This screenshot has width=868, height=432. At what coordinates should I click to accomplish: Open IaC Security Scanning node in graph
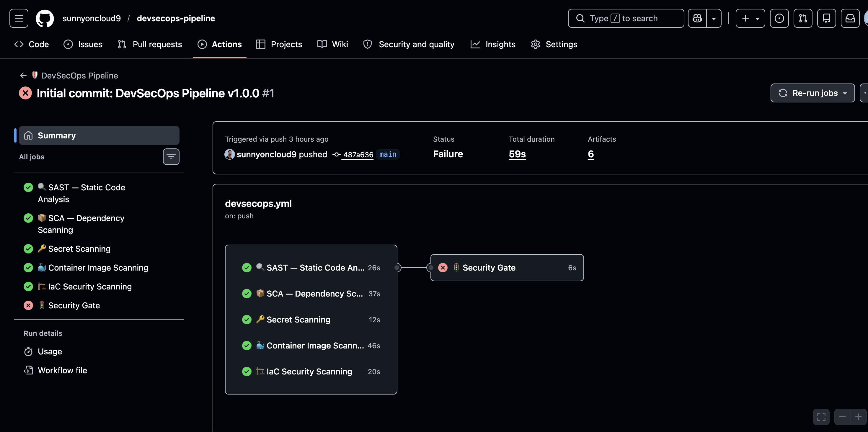(x=311, y=372)
